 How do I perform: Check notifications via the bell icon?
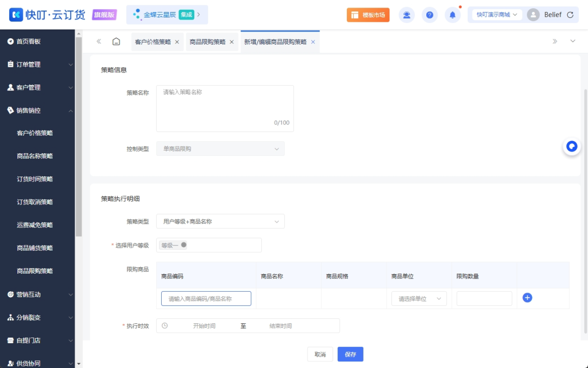point(452,15)
